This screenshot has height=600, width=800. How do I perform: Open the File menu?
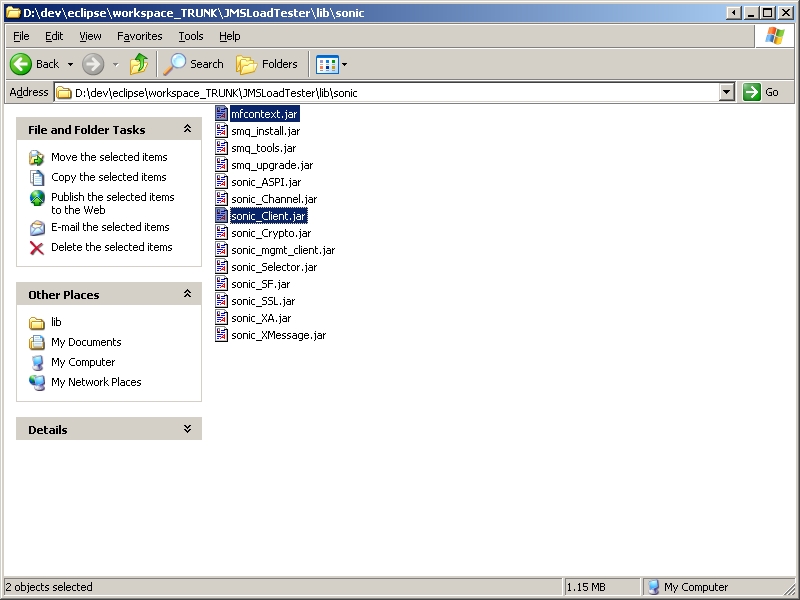tap(21, 36)
